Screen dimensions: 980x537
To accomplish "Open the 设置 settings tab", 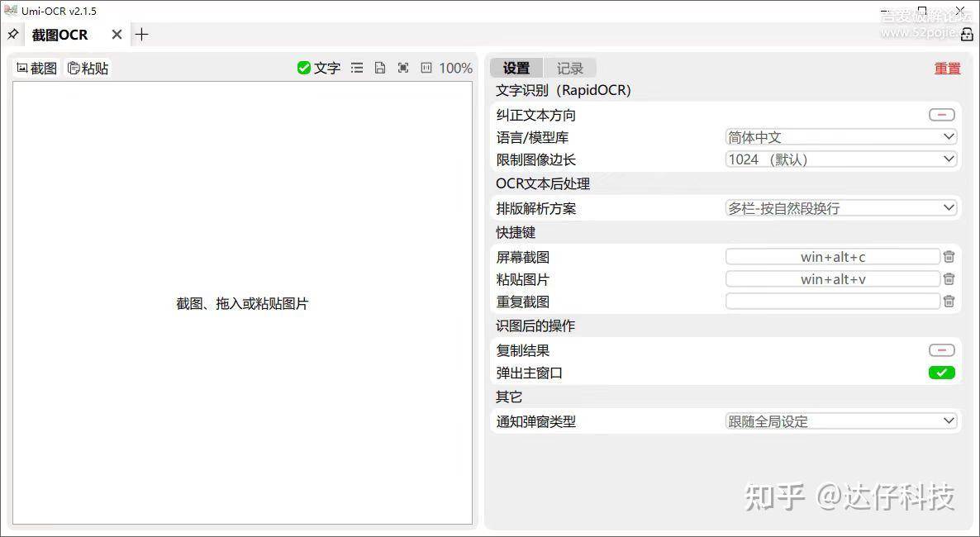I will click(516, 68).
